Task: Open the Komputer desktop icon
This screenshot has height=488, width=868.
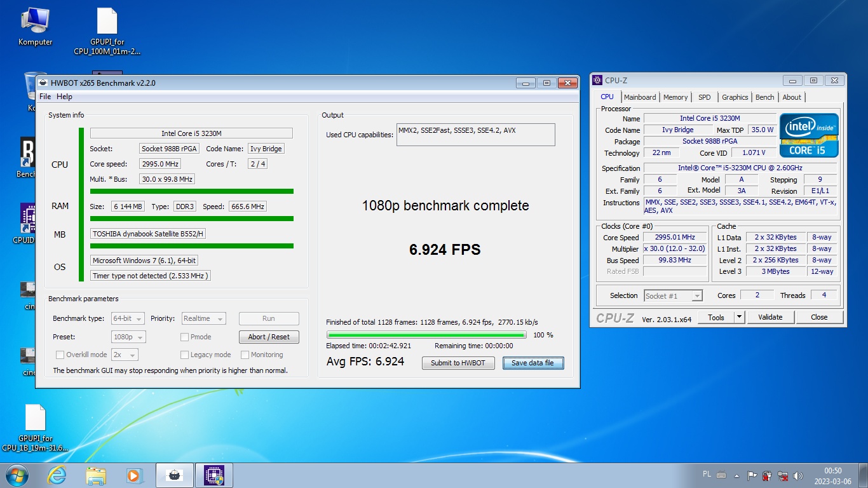Action: click(35, 25)
